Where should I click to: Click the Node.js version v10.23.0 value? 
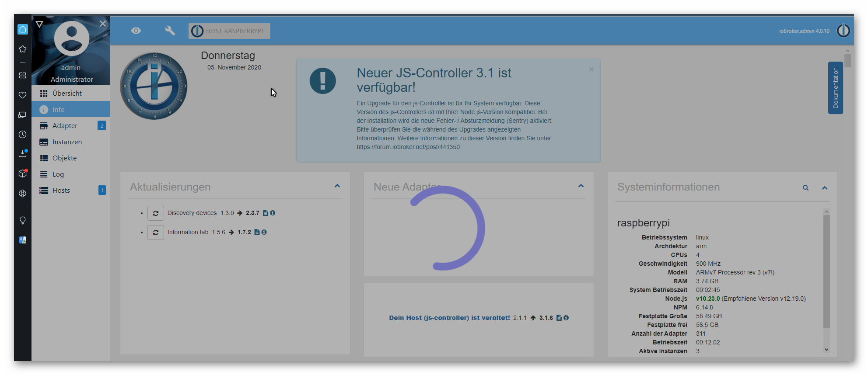coord(708,299)
